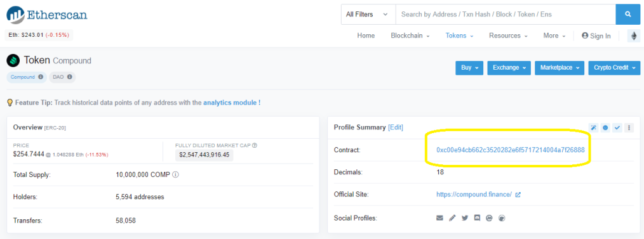Image resolution: width=644 pixels, height=239 pixels.
Task: Open the three-dot more options menu
Action: pyautogui.click(x=629, y=127)
